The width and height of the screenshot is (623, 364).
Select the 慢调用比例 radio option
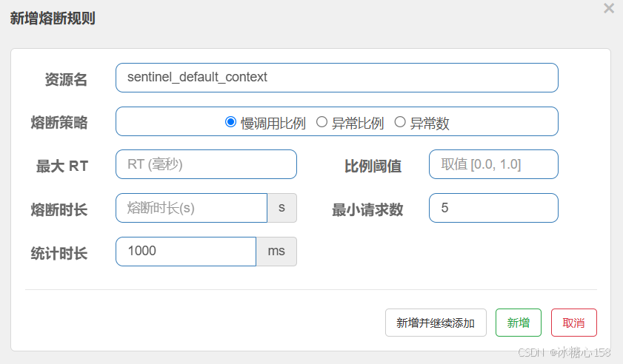(x=230, y=122)
